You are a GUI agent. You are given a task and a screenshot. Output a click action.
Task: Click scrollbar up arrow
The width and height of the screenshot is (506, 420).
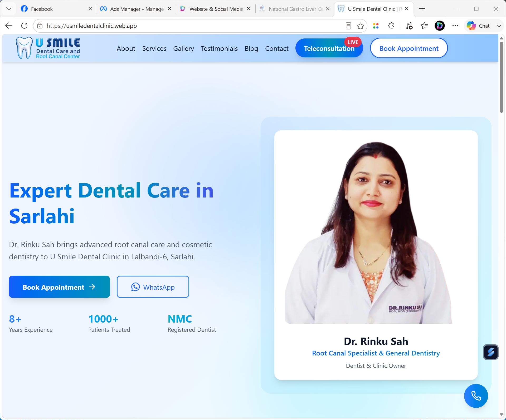tap(502, 38)
